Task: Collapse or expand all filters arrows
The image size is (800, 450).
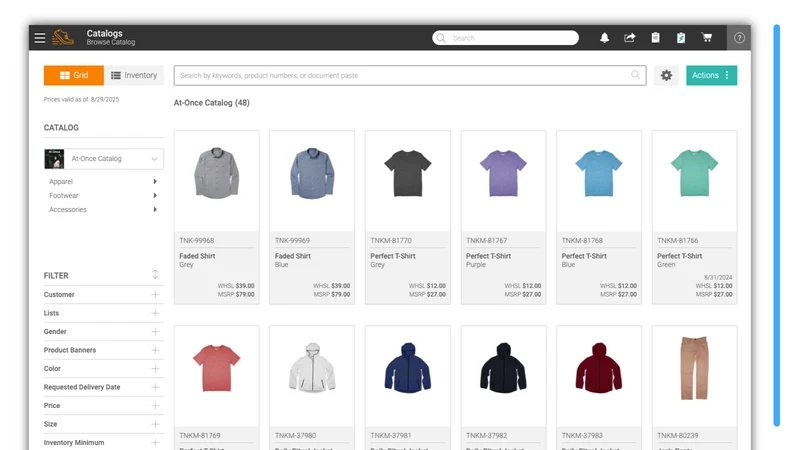Action: (x=155, y=274)
